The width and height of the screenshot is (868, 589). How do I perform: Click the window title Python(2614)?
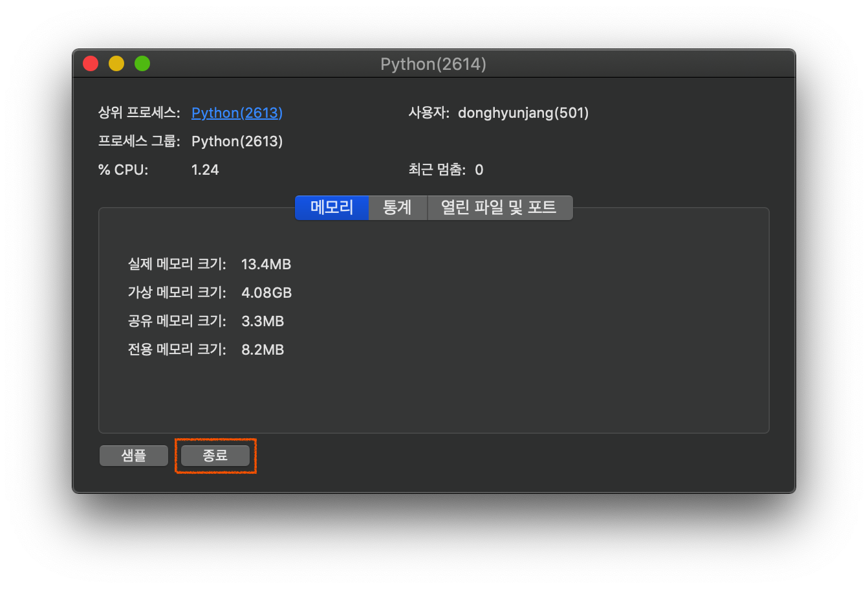click(433, 64)
